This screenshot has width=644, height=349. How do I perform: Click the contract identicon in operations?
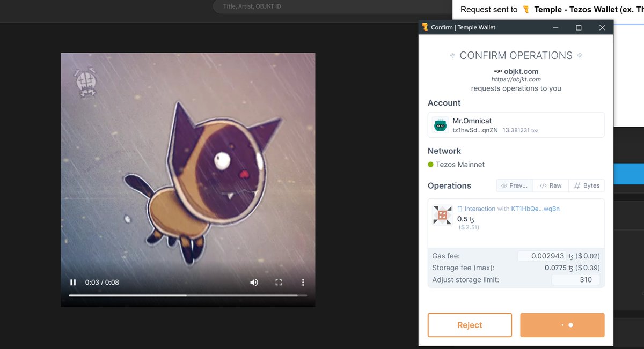tap(443, 215)
